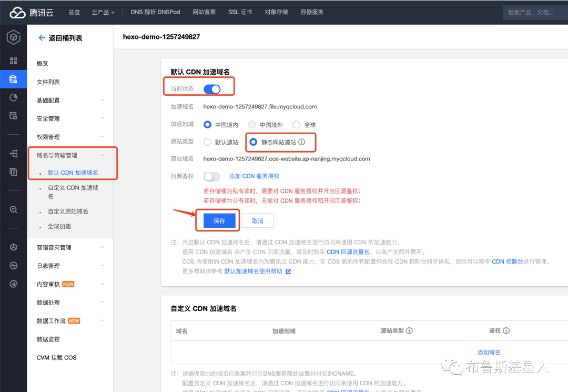Expand 基础配置 section
The image size is (568, 392).
(70, 100)
